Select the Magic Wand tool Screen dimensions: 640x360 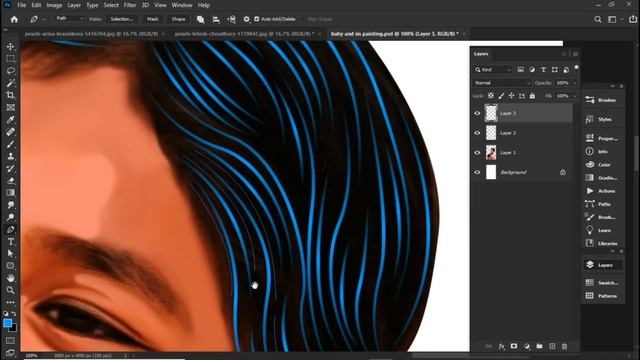[x=11, y=83]
